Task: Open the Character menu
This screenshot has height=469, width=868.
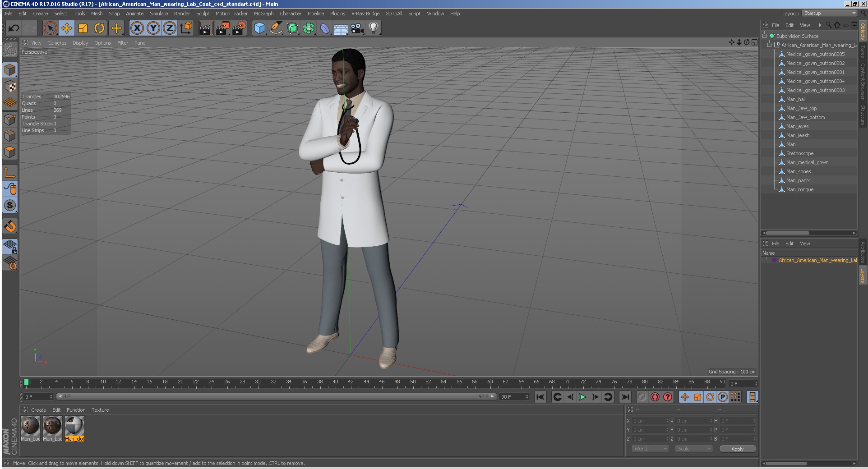Action: pos(291,14)
